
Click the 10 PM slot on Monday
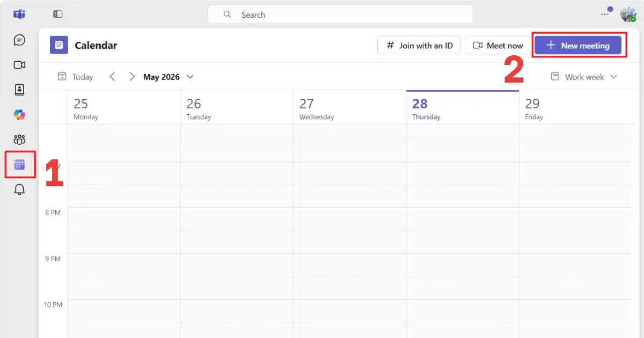coord(124,311)
